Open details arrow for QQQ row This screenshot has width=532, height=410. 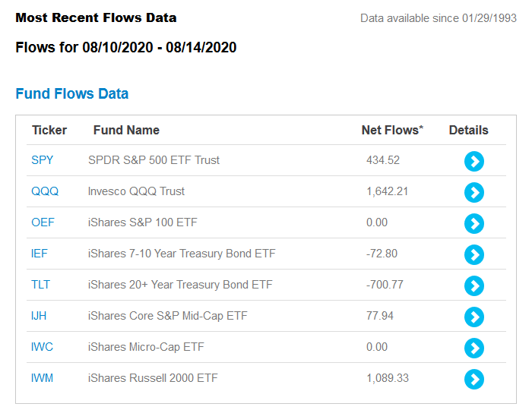point(474,192)
